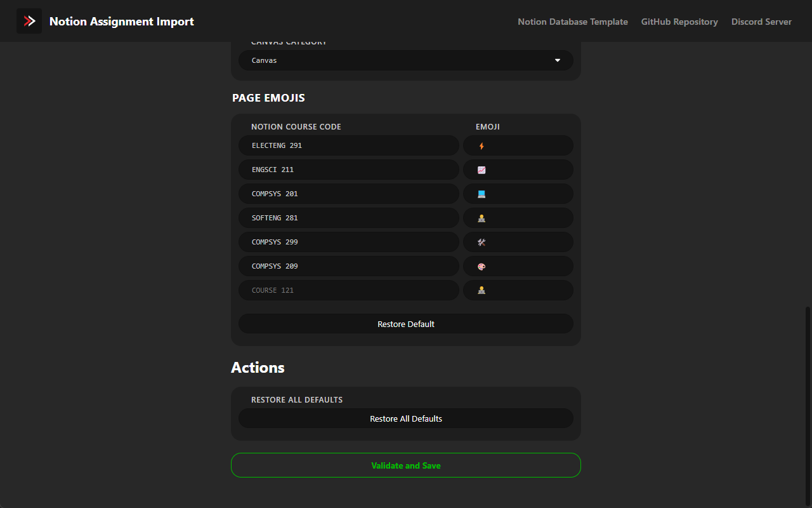Screen dimensions: 812x508
Task: Click the RESTORE ALL DEFAULTS label
Action: click(x=297, y=400)
